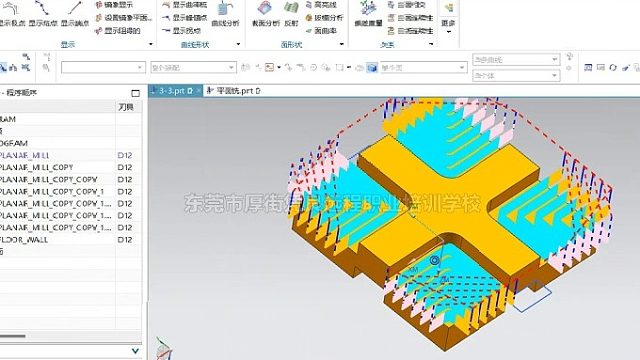Switch to the 平面铣.prt tab

coord(233,91)
